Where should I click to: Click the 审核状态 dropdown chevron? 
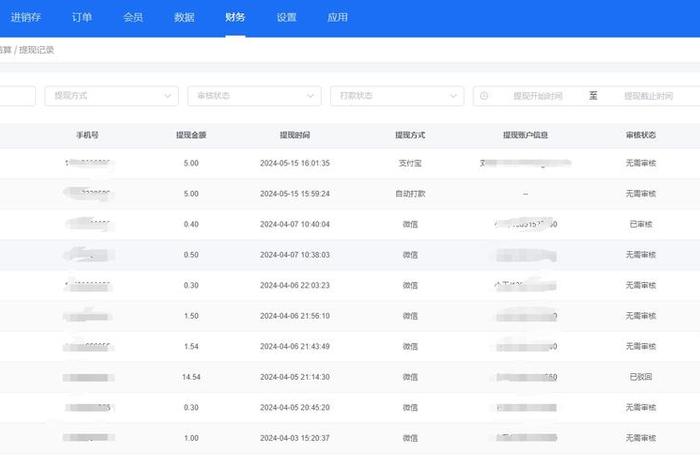(x=310, y=96)
